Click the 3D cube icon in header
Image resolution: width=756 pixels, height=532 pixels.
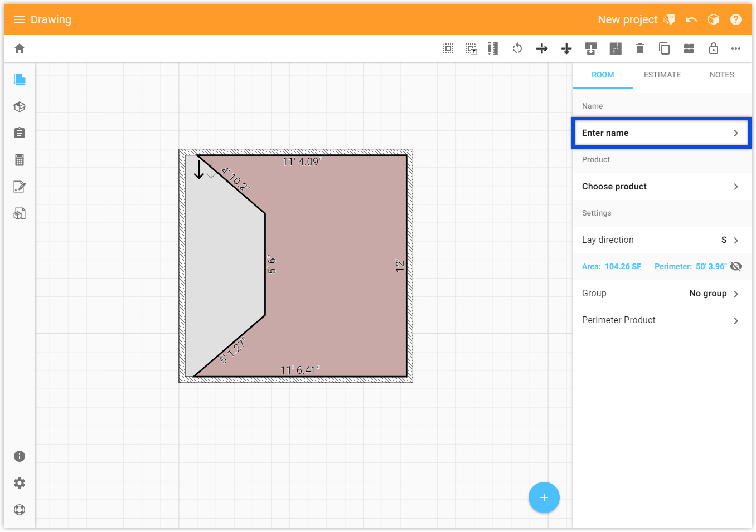click(714, 19)
